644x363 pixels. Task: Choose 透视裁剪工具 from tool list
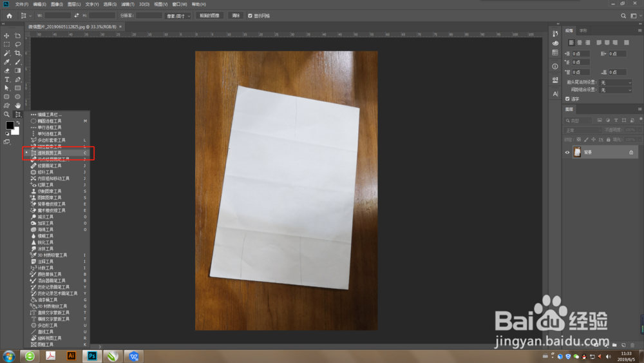coord(57,153)
